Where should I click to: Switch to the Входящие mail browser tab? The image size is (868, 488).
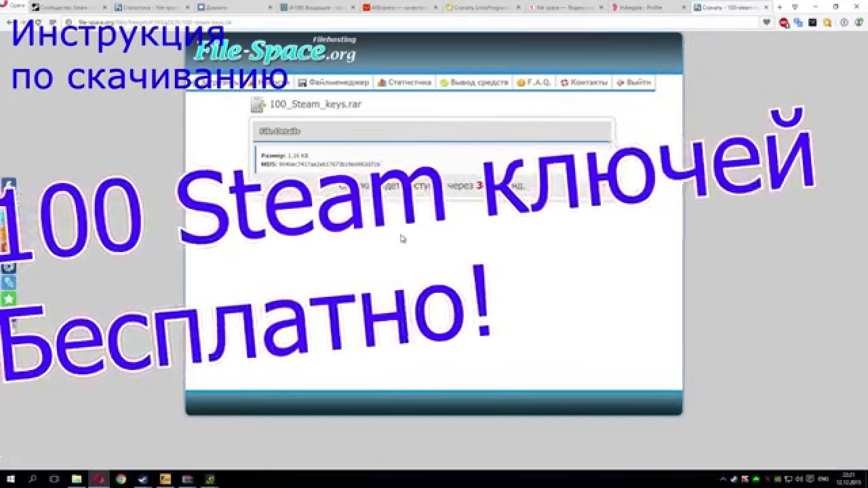click(x=317, y=7)
